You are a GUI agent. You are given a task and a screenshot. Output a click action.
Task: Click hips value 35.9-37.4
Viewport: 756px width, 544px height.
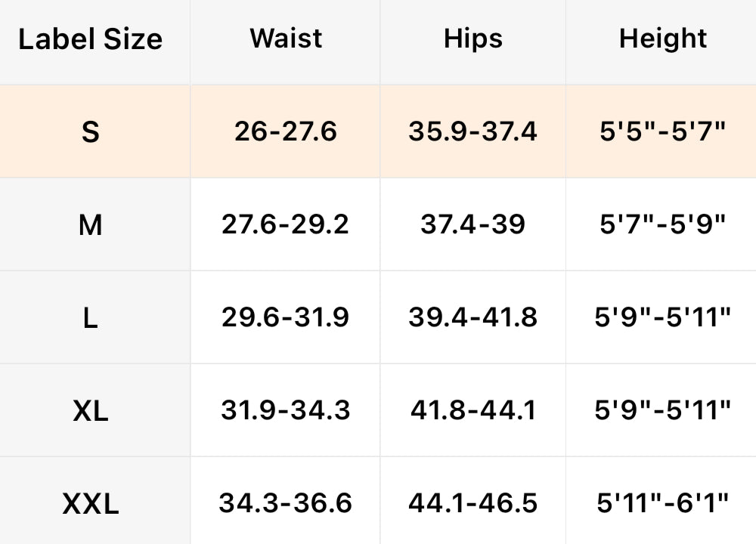pyautogui.click(x=472, y=132)
